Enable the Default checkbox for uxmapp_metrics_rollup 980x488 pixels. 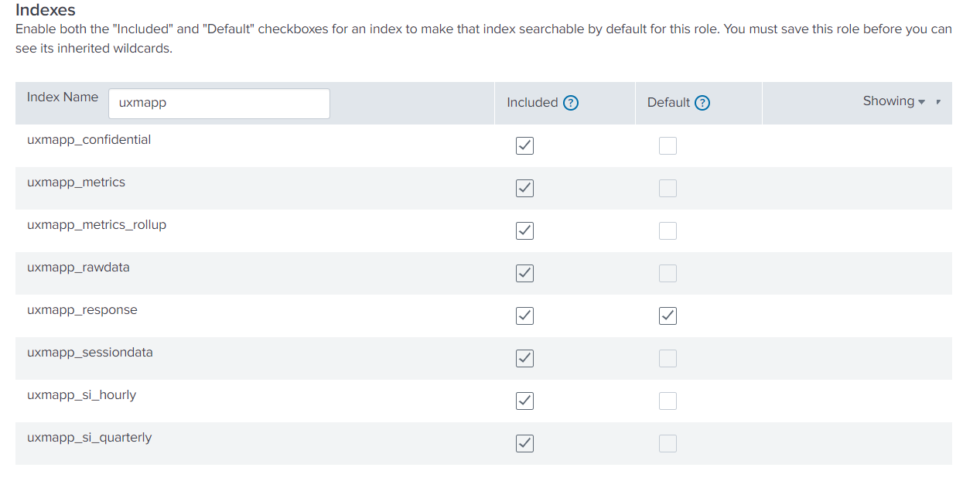[668, 230]
